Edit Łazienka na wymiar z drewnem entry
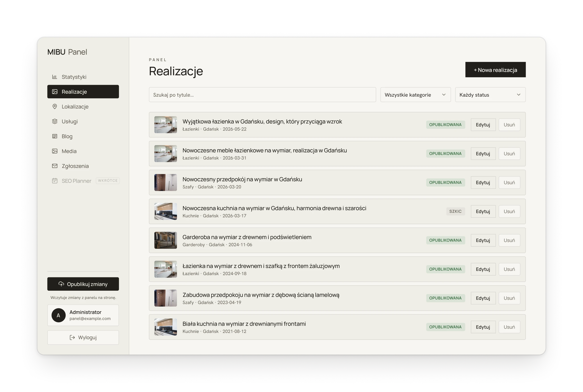 483,269
